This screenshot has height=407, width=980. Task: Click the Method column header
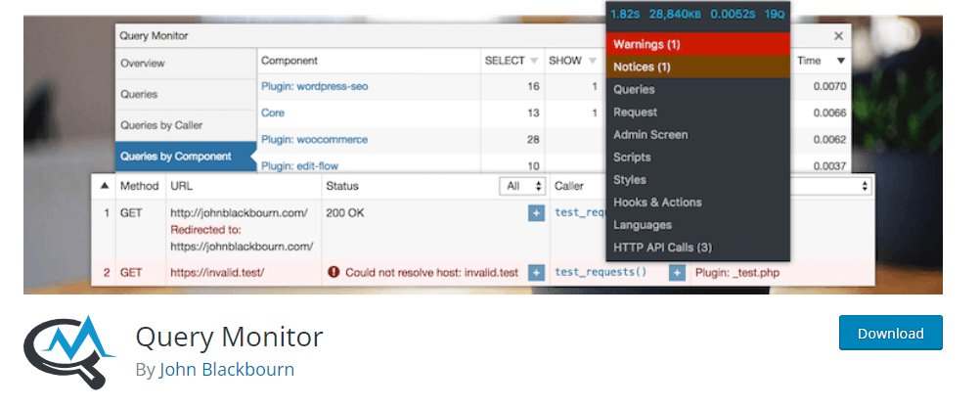click(x=140, y=186)
